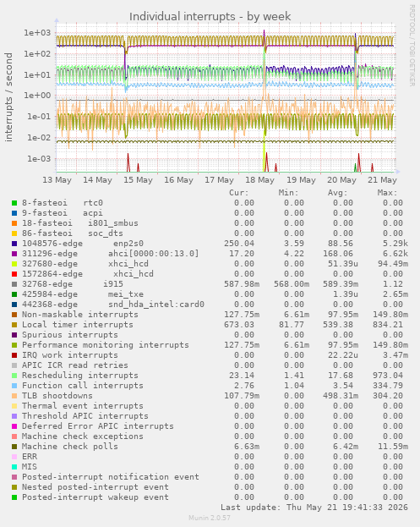The width and height of the screenshot is (420, 527).
Task: Click the Local timer interrupts color swatch
Action: [x=14, y=325]
